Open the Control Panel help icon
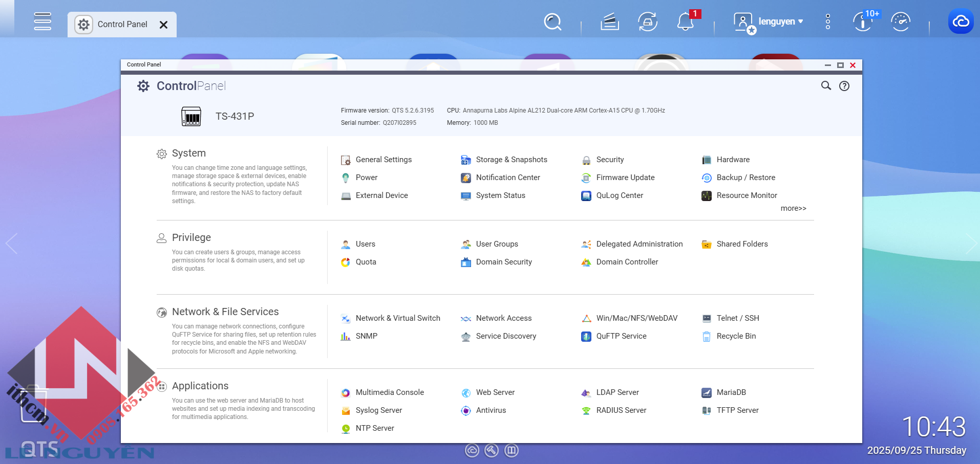 [x=844, y=86]
